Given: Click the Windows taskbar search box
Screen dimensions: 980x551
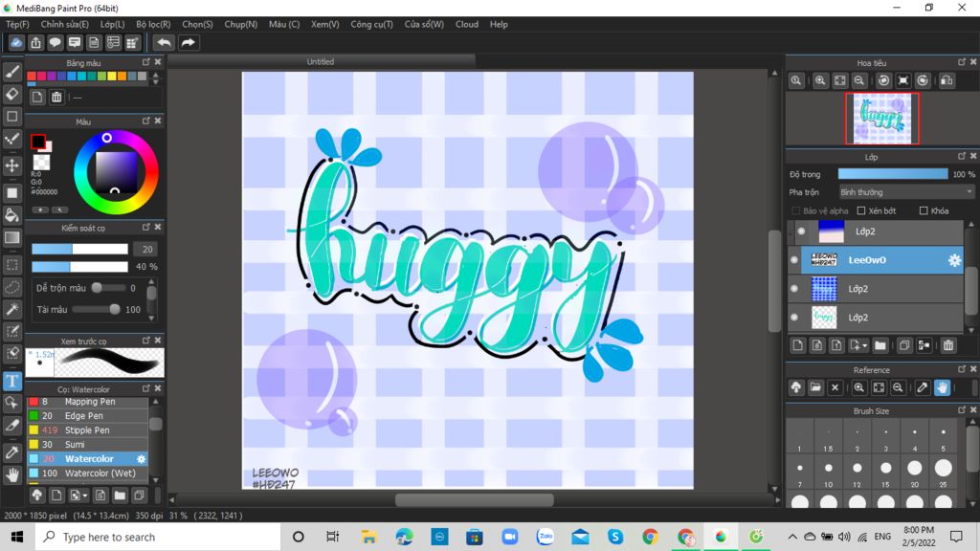Looking at the screenshot, I should (158, 537).
